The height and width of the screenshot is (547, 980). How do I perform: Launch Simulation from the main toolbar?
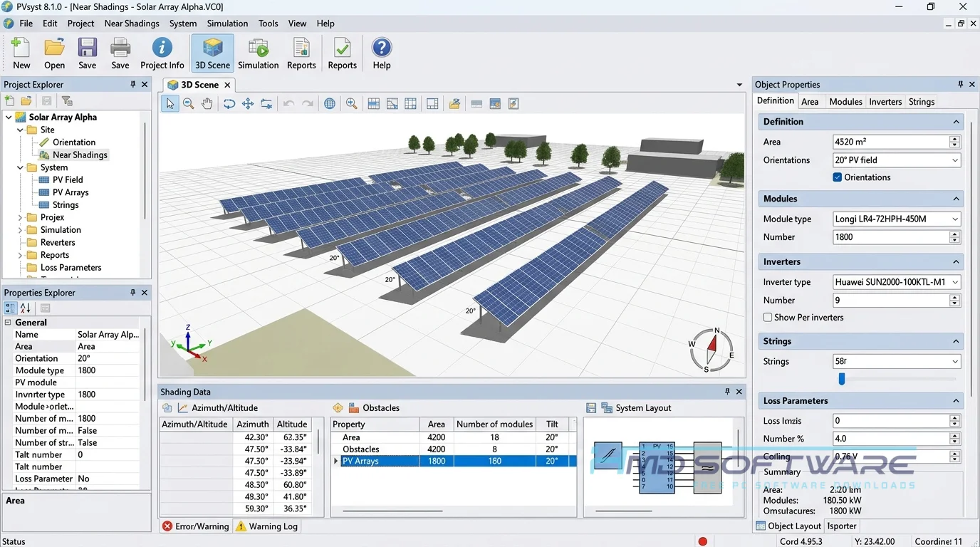point(258,53)
